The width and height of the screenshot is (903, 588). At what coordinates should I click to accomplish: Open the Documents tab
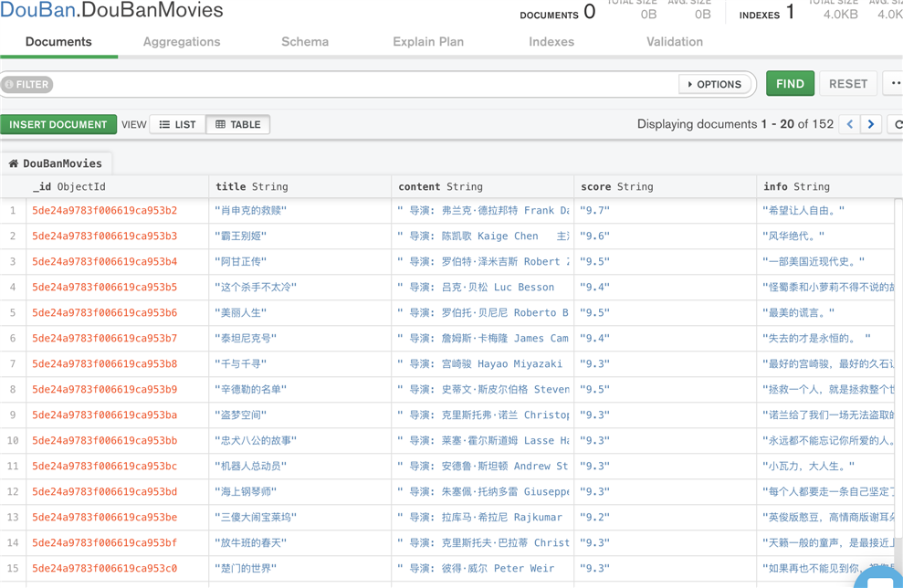point(58,41)
